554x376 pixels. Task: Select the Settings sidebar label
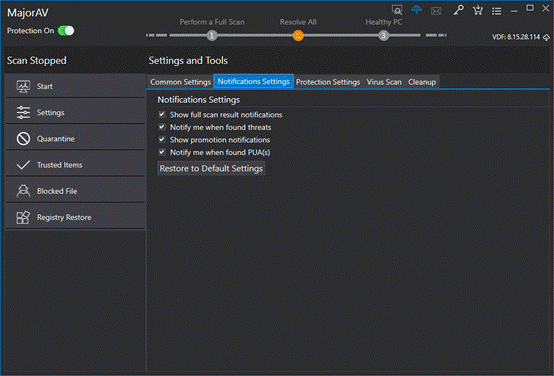51,113
